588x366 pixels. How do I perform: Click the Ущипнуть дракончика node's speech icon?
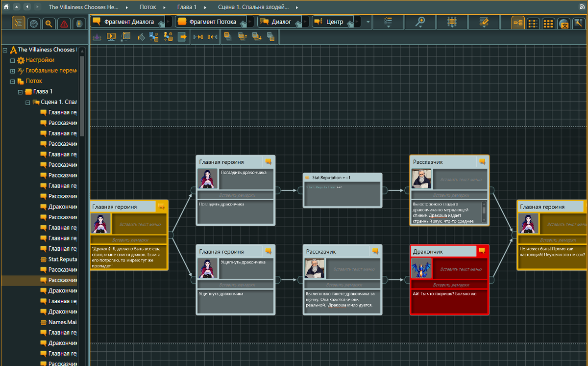[x=269, y=251]
